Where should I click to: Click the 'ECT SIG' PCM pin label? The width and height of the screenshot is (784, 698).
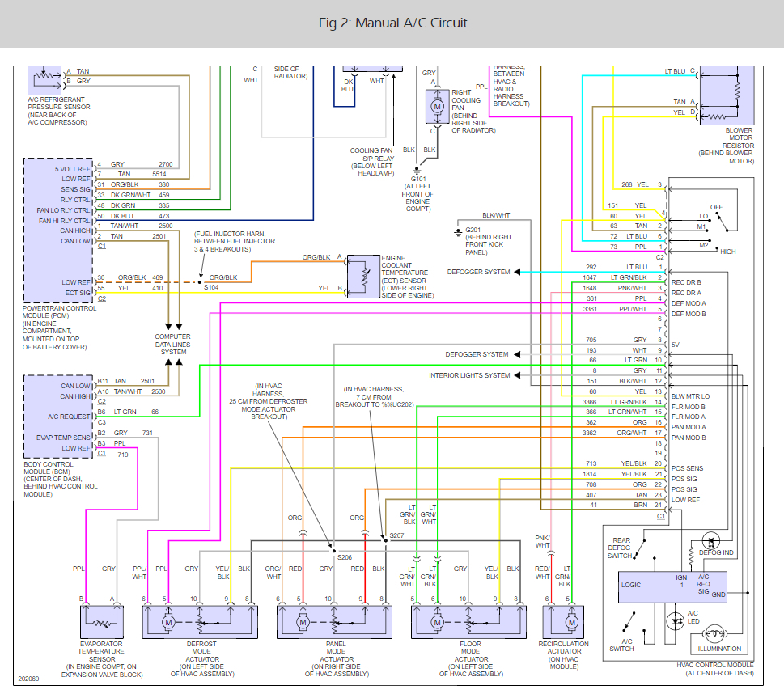tap(78, 293)
